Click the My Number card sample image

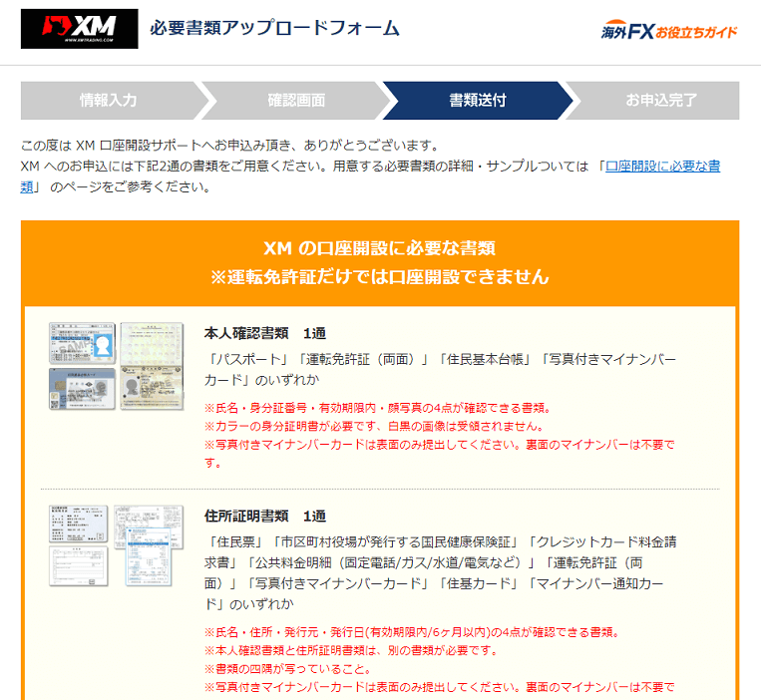point(83,389)
